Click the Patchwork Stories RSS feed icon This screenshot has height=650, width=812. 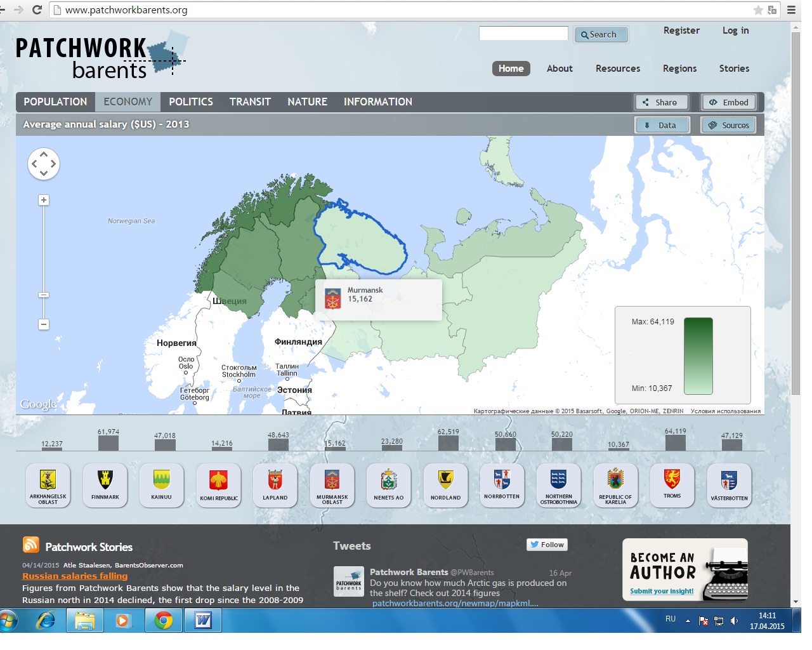(x=30, y=545)
